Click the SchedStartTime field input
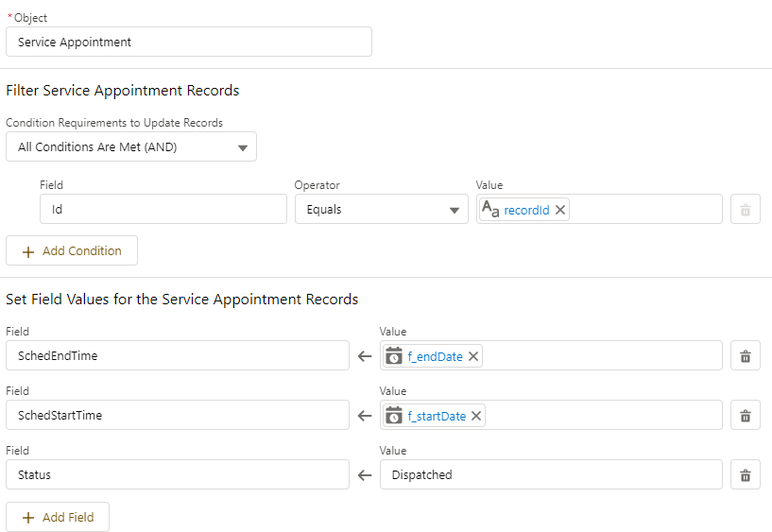 [x=178, y=416]
